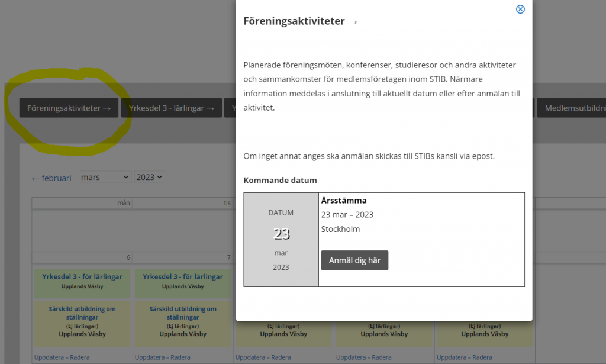Click Uppdatera under Monday's events
Viewport: 606px width, 364px height.
51,357
